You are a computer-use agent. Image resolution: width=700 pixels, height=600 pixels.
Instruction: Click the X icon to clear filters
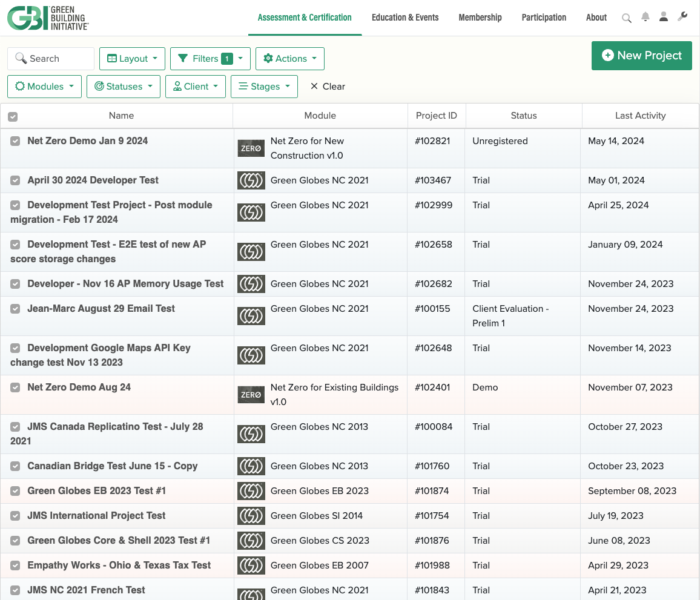pos(314,86)
